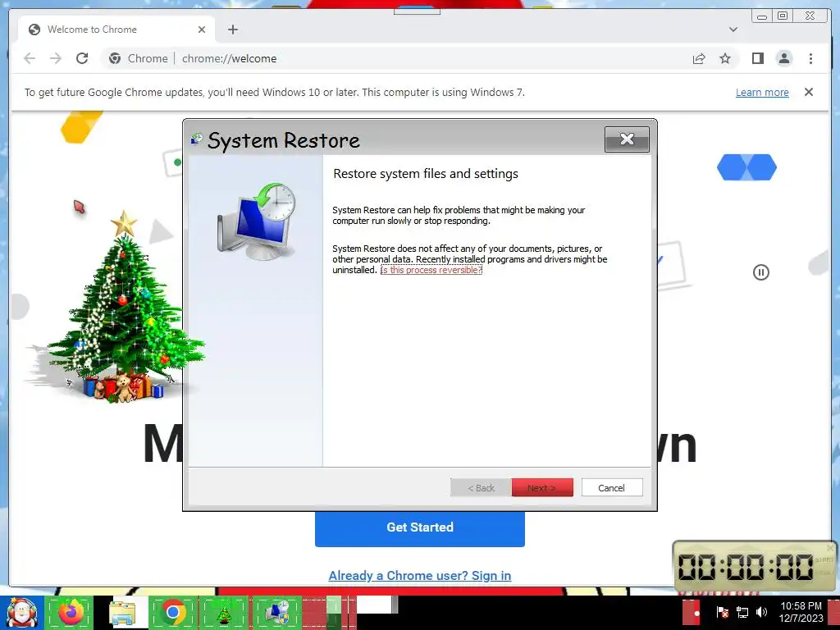Open the Christmas tree taskbar app
The width and height of the screenshot is (840, 630).
pyautogui.click(x=224, y=613)
